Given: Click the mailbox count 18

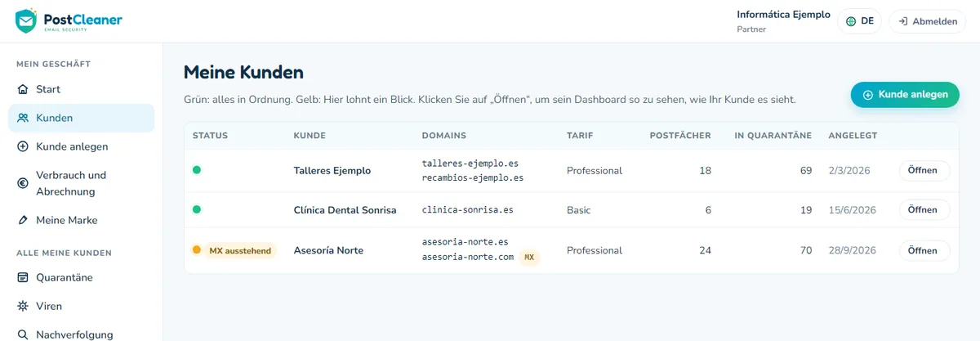Looking at the screenshot, I should pos(705,171).
